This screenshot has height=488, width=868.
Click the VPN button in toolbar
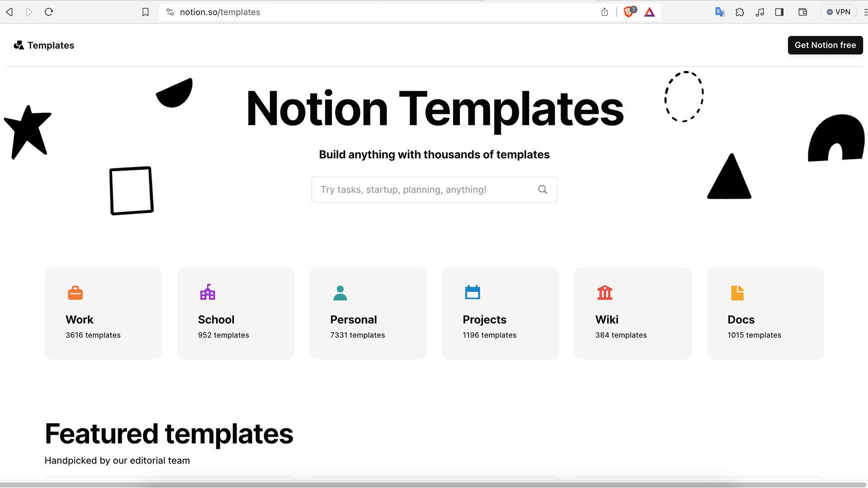[839, 12]
